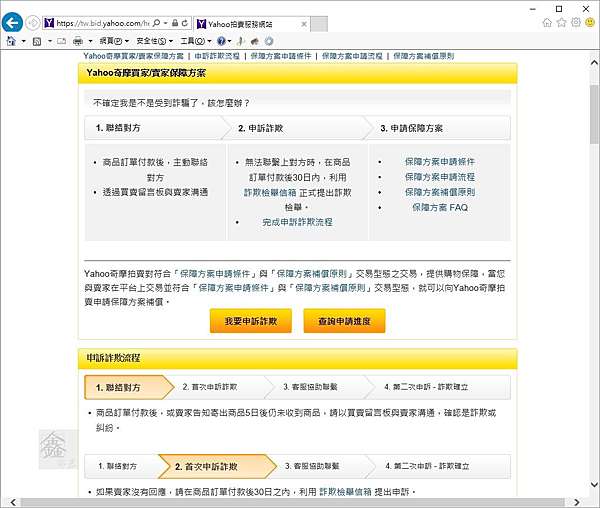
Task: Click the smiley feedback icon
Action: [x=590, y=23]
